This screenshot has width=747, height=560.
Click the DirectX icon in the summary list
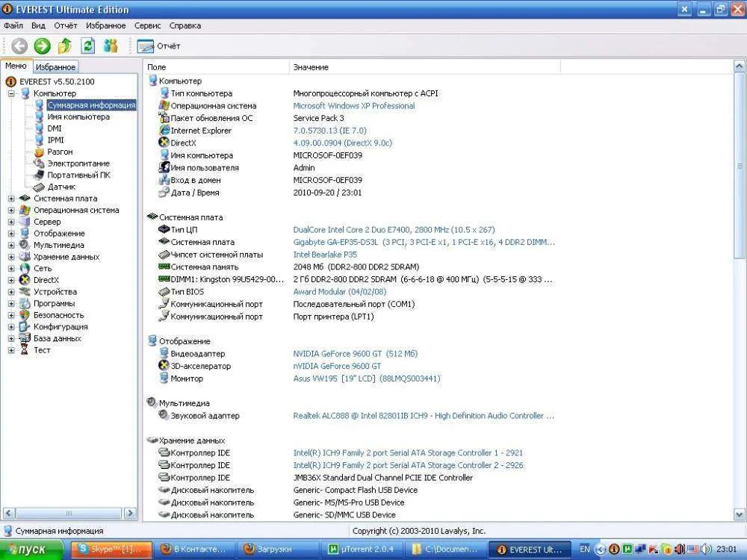[164, 143]
